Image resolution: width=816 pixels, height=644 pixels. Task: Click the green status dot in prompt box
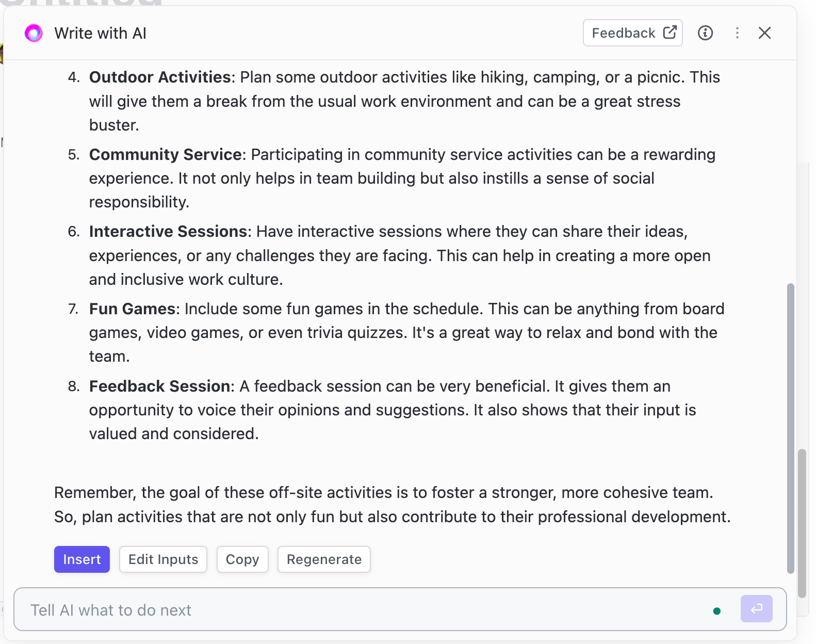716,611
